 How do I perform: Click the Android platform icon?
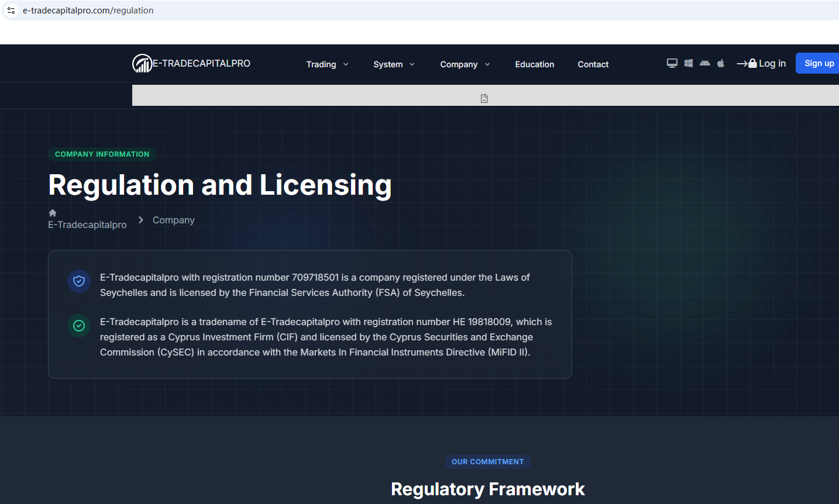(705, 63)
